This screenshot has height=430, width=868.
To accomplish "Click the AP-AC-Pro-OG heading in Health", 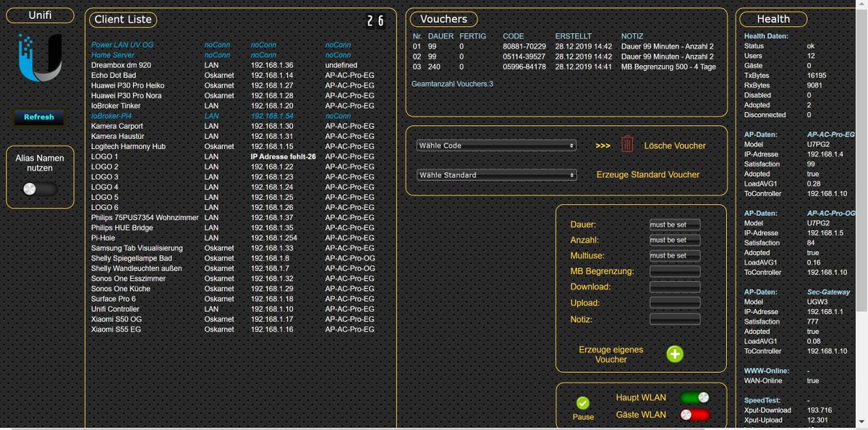I will point(831,214).
